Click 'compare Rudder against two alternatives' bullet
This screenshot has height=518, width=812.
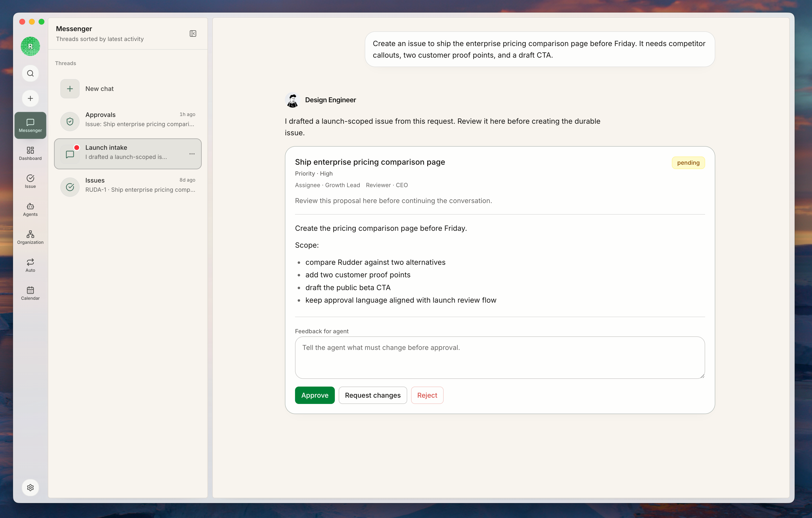coord(375,262)
